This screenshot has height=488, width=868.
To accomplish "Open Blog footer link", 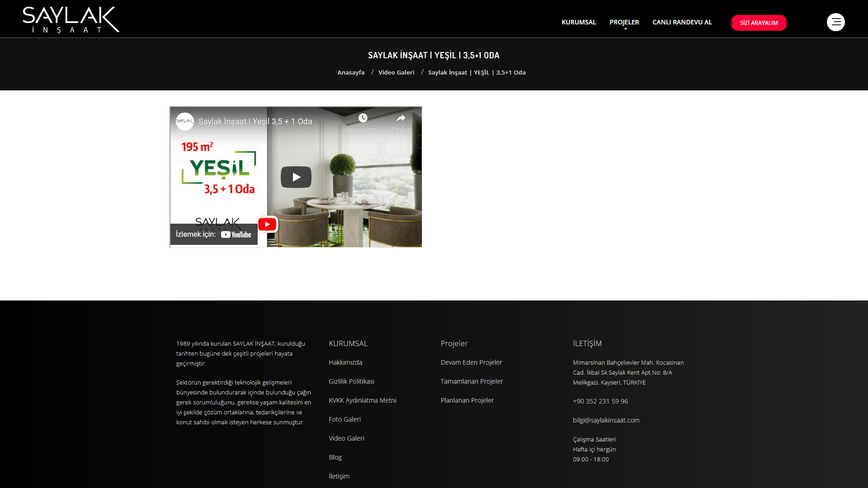I will (335, 457).
